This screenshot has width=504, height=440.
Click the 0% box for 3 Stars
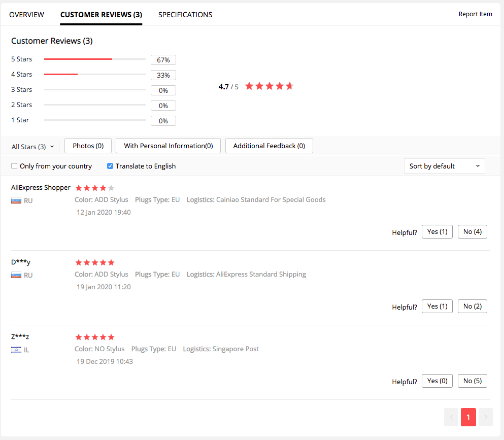click(x=163, y=90)
